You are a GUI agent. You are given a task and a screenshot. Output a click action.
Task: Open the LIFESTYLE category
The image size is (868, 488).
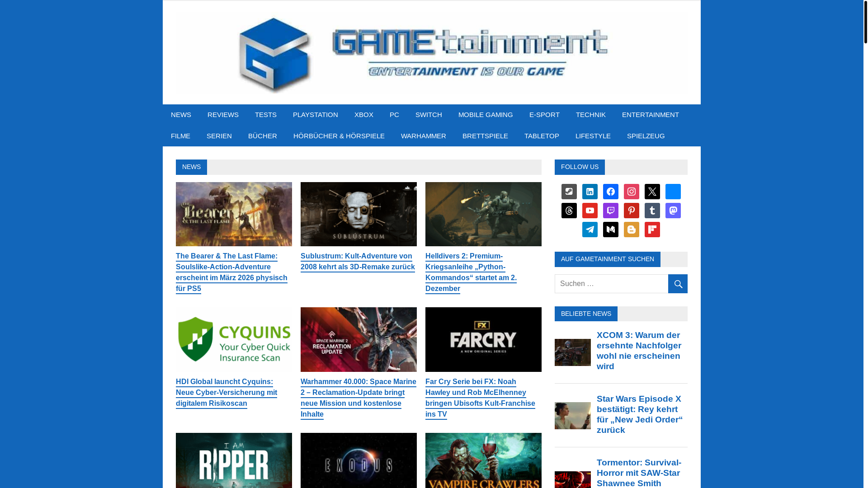[x=593, y=136]
